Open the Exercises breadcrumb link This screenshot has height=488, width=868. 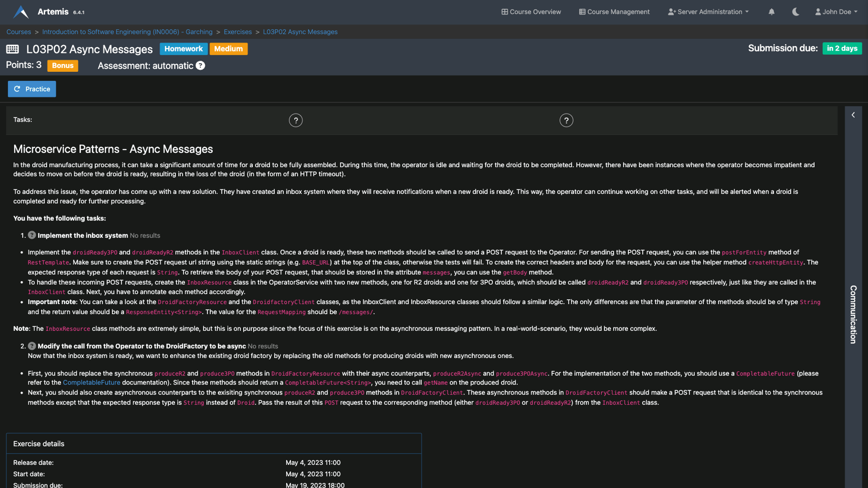[x=237, y=32]
